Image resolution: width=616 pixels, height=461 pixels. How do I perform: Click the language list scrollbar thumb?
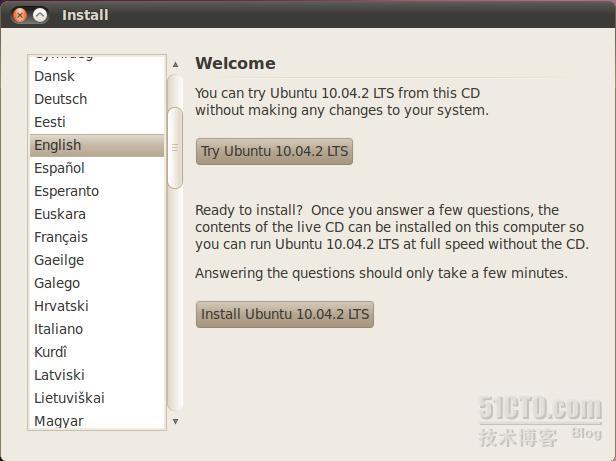tap(175, 148)
